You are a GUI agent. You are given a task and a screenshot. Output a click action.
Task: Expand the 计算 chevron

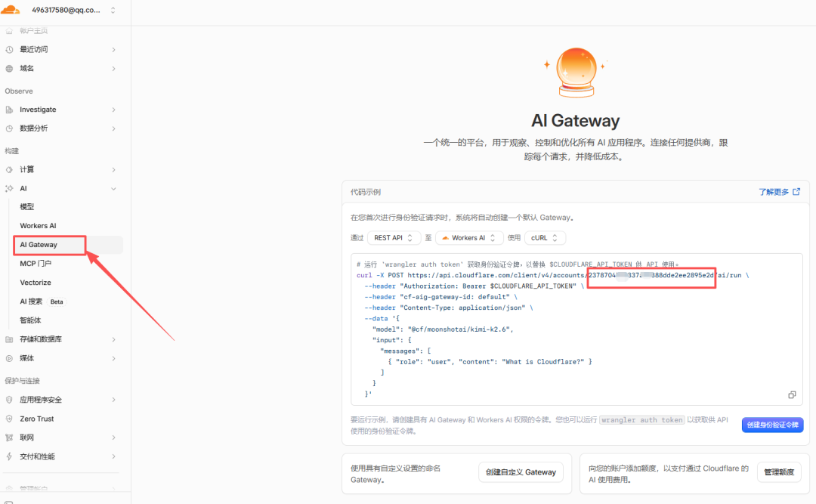(113, 170)
